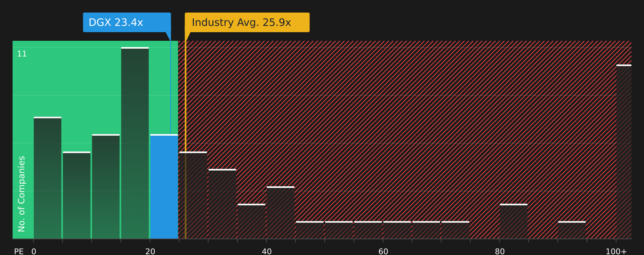Image resolution: width=644 pixels, height=255 pixels.
Task: Select the first bar starting at PE 0
Action: (x=48, y=178)
